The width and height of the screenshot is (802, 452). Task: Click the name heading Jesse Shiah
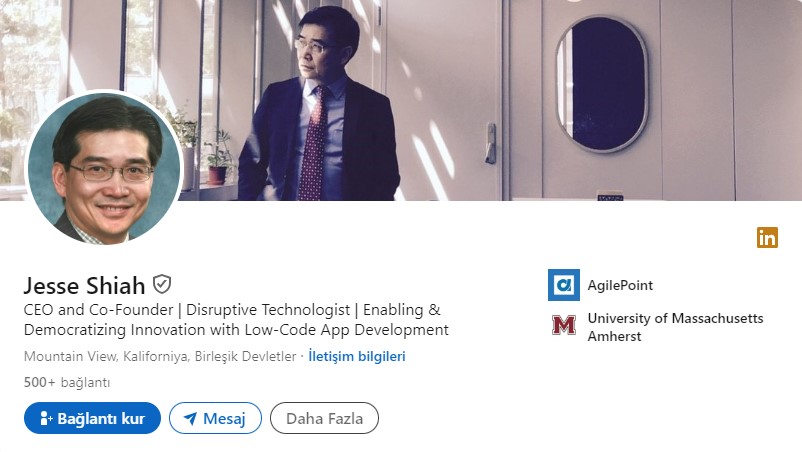[84, 285]
